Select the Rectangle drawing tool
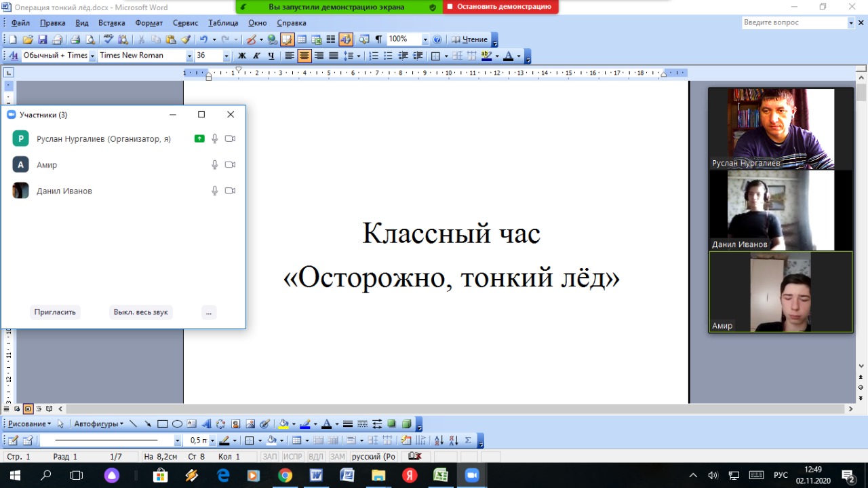 pyautogui.click(x=162, y=424)
